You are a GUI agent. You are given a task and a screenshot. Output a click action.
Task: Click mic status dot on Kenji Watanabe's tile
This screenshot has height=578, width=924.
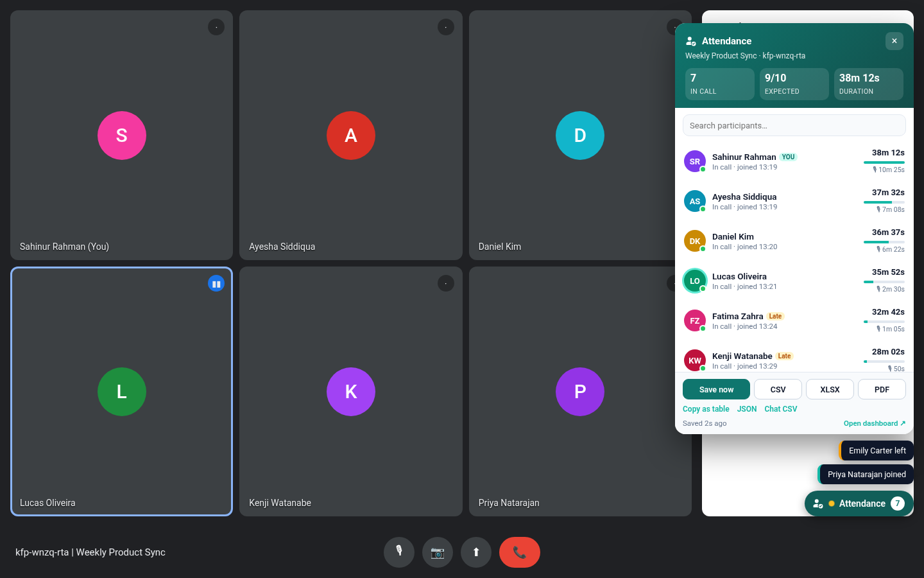(x=446, y=283)
